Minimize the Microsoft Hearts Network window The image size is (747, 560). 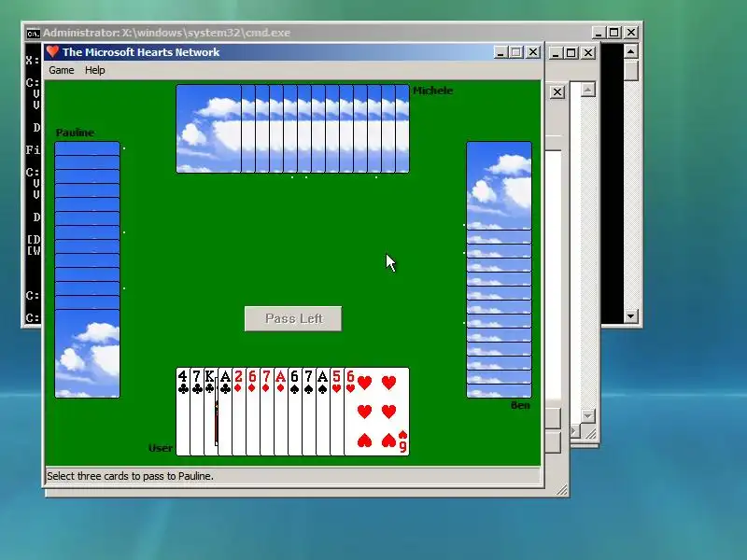click(x=500, y=52)
